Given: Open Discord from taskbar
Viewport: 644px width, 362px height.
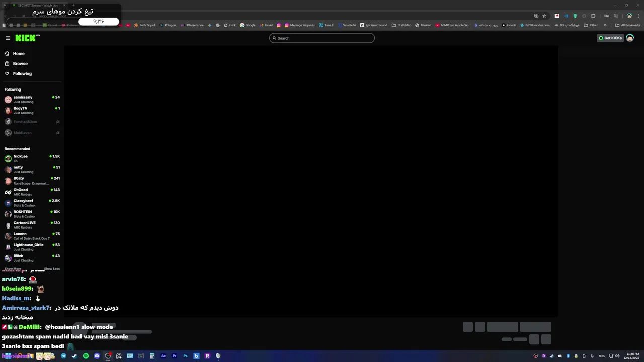Looking at the screenshot, I should point(97,356).
